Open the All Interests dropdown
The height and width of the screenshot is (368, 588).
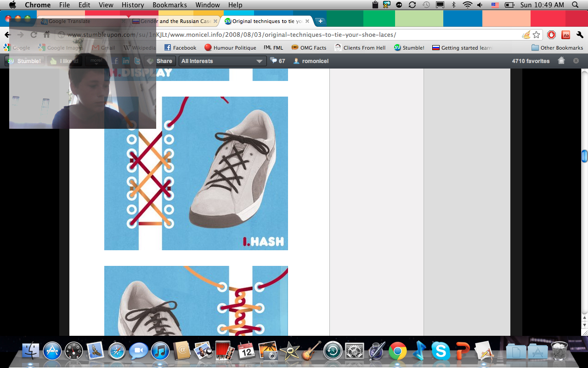223,61
